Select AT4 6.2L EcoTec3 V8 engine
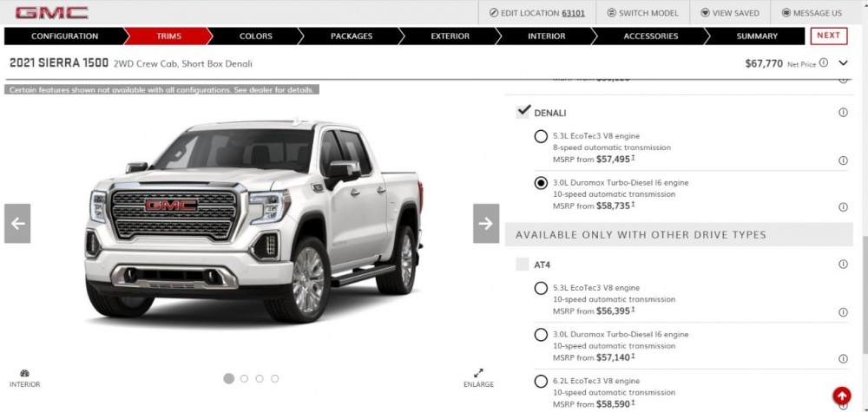The width and height of the screenshot is (868, 412). coord(541,382)
